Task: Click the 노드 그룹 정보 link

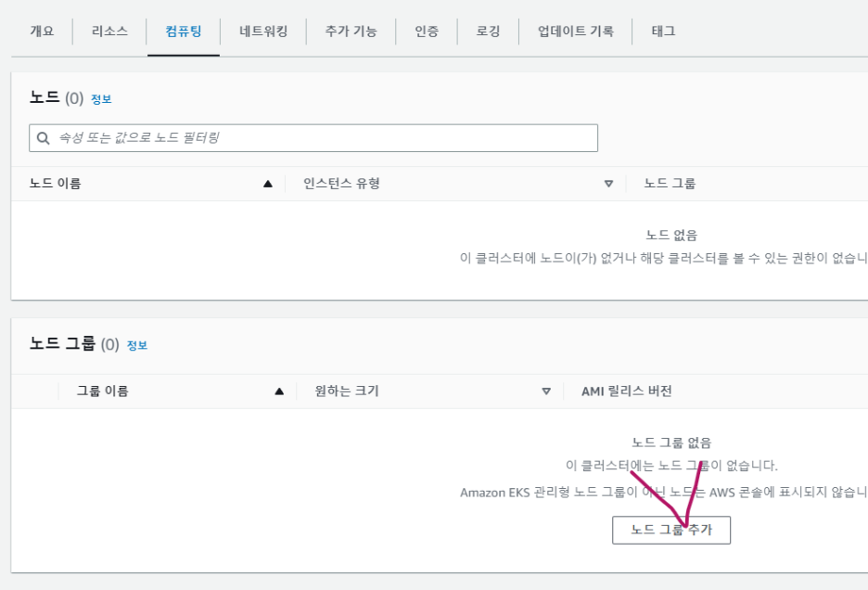Action: click(137, 345)
